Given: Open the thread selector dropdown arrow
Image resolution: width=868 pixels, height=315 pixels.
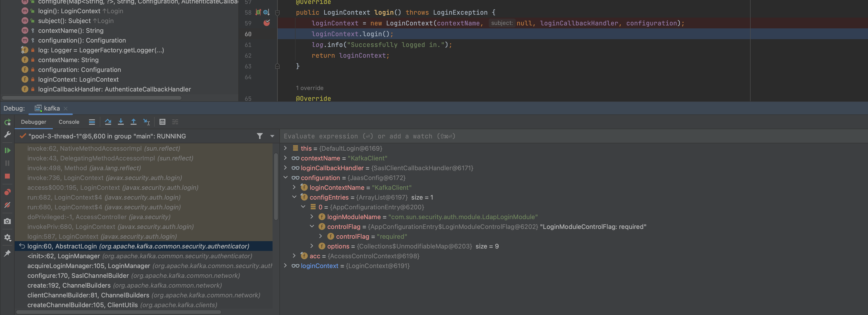Looking at the screenshot, I should [272, 136].
